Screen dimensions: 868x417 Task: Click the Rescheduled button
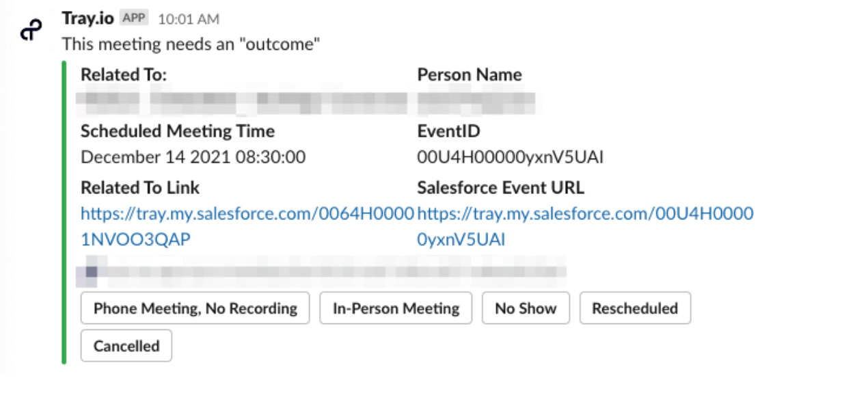click(635, 308)
